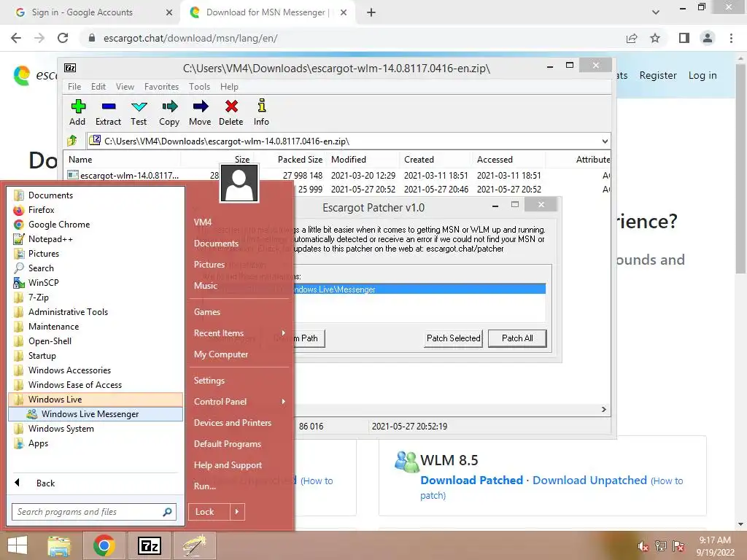Share this page icon in address bar

tap(632, 38)
